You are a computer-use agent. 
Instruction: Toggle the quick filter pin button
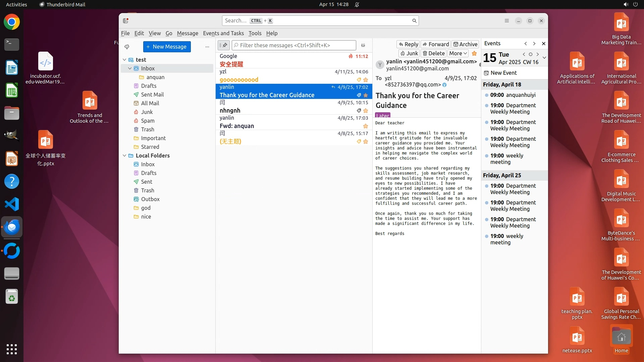tap(224, 45)
